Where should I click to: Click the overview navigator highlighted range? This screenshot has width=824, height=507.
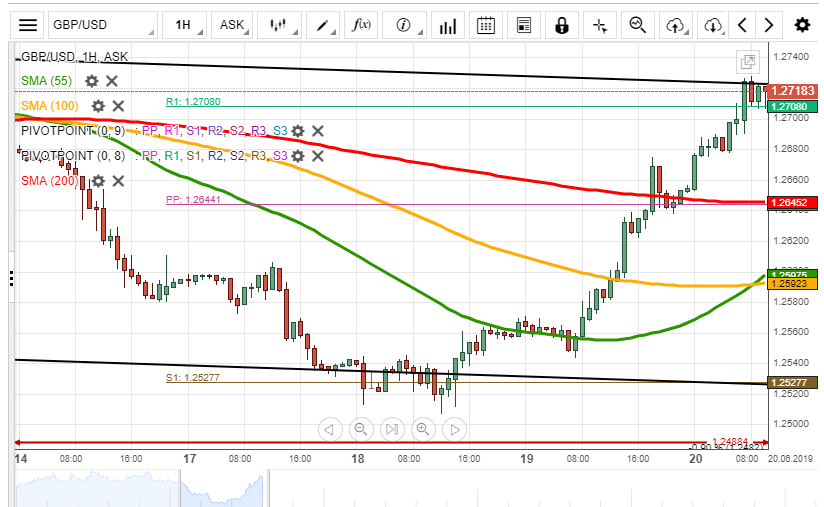(x=223, y=488)
